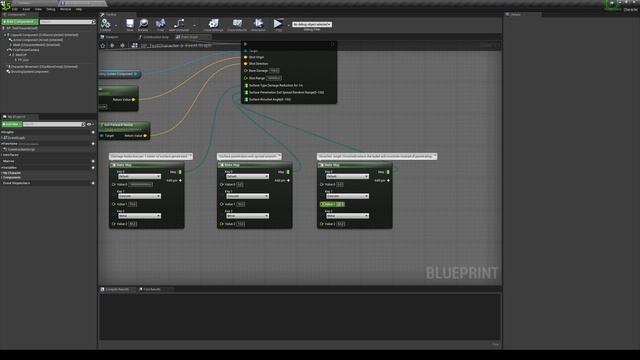Click Add pin on third Make Map node
This screenshot has height=360, width=640.
382,180
